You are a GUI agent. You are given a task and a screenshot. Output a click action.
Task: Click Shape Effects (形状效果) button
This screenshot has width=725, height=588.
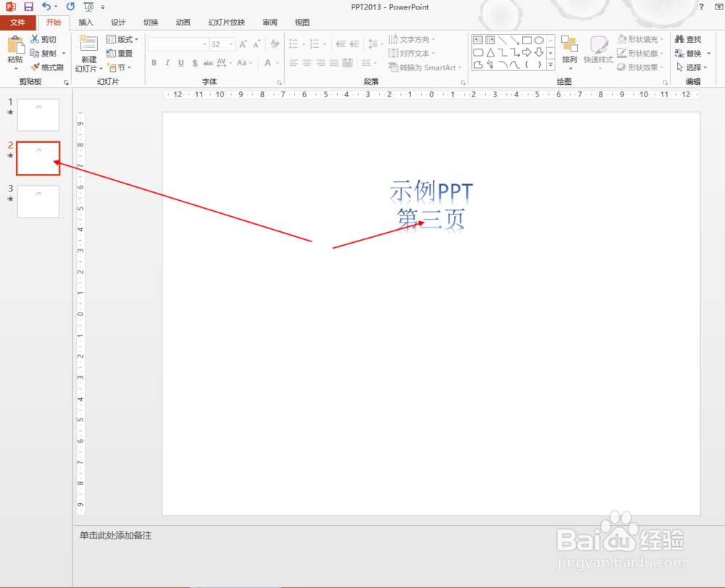pos(640,67)
